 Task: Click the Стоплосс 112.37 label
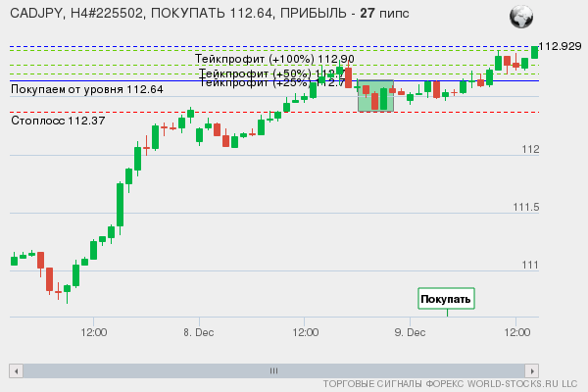58,121
